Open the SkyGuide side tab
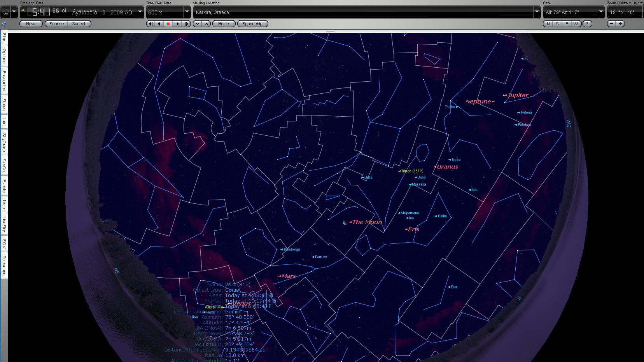The height and width of the screenshot is (362, 644). tap(4, 142)
